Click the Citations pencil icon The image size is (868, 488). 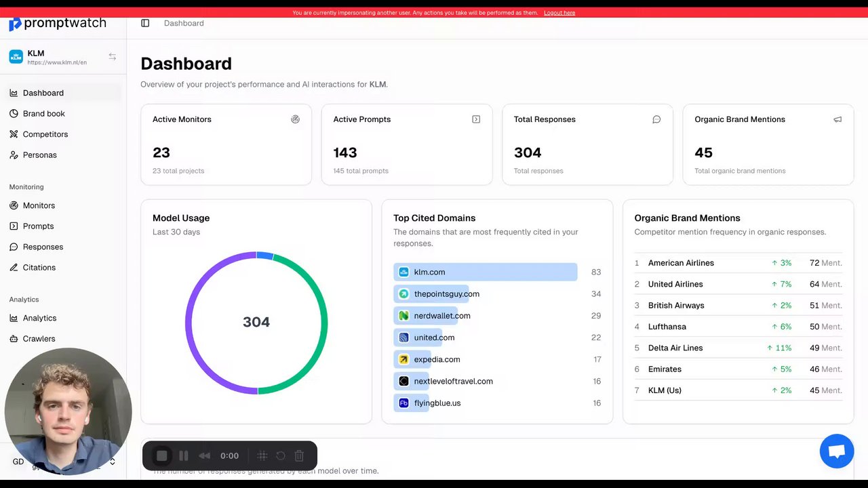pos(14,268)
